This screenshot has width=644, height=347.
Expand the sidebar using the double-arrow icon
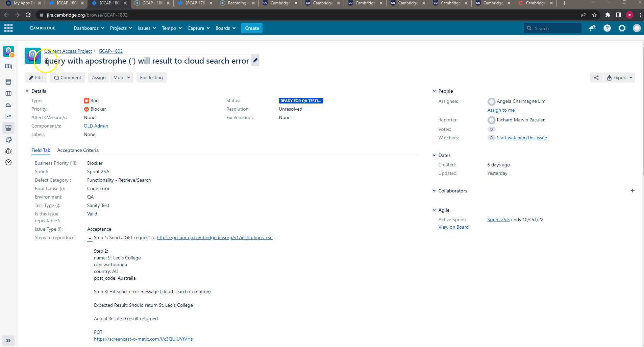[8, 341]
